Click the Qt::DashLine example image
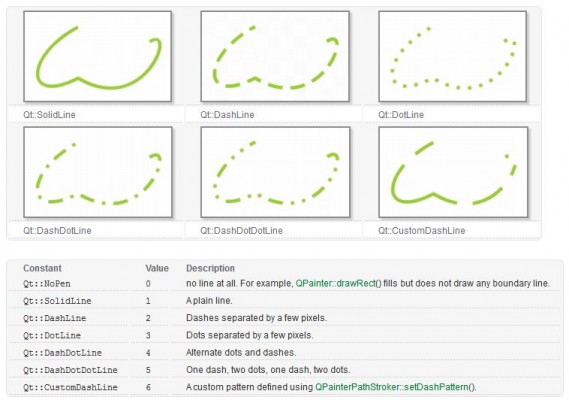569x400 pixels. click(x=275, y=56)
